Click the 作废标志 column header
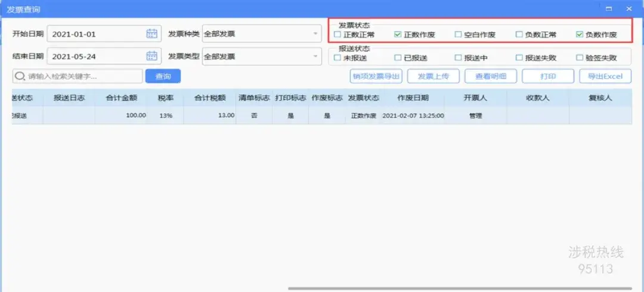 click(x=327, y=98)
